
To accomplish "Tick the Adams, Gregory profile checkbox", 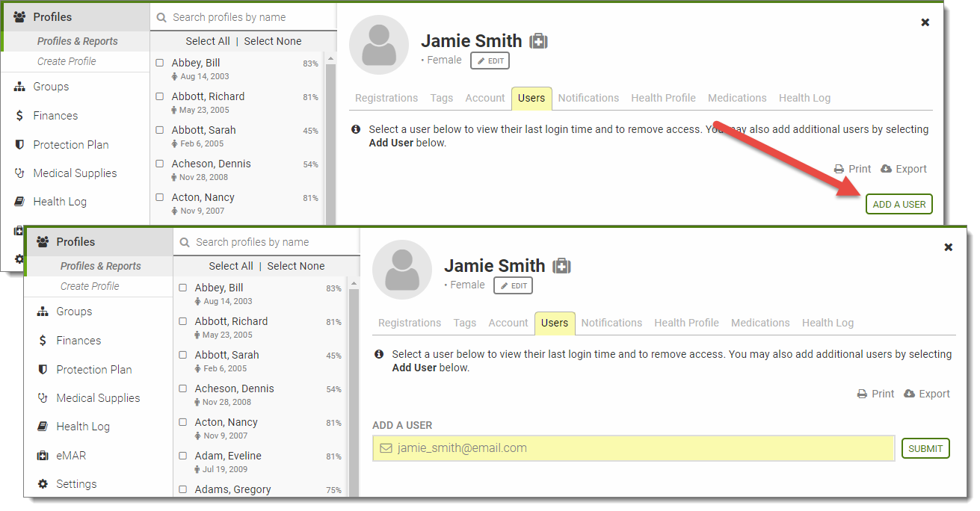I will coord(183,490).
